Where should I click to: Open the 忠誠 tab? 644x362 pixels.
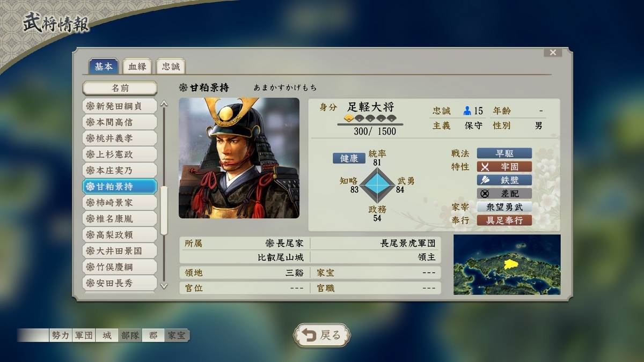tap(171, 67)
